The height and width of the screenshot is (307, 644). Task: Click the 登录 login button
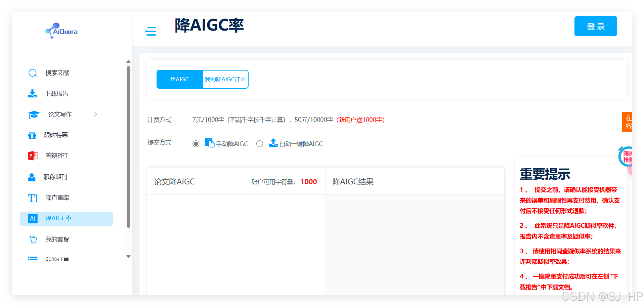[595, 26]
